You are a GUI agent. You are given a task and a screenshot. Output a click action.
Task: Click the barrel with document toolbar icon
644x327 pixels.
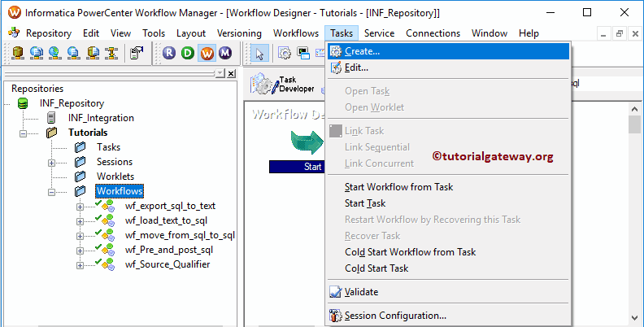[93, 53]
